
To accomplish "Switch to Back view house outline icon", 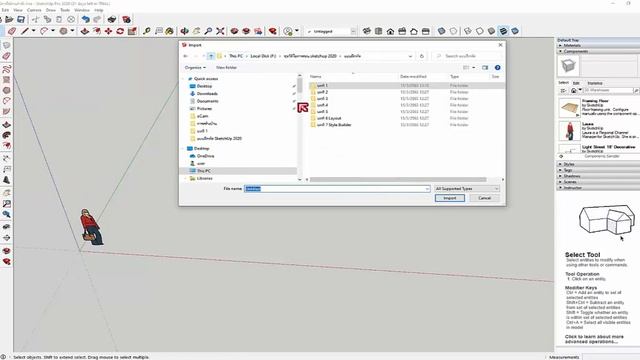I will [x=414, y=31].
